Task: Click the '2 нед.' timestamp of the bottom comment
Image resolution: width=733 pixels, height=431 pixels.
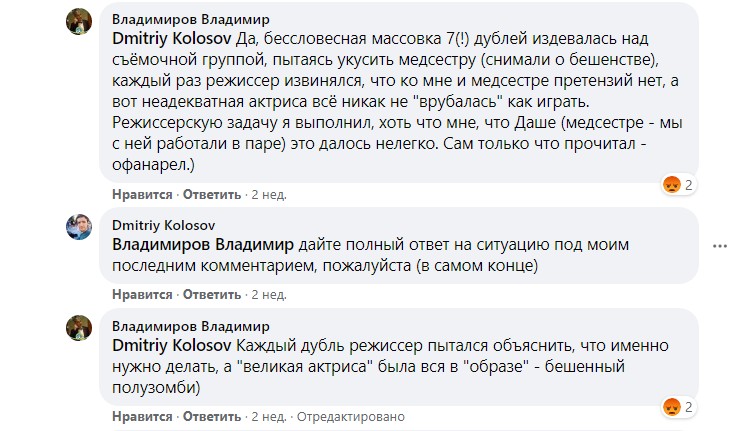Action: pyautogui.click(x=269, y=416)
